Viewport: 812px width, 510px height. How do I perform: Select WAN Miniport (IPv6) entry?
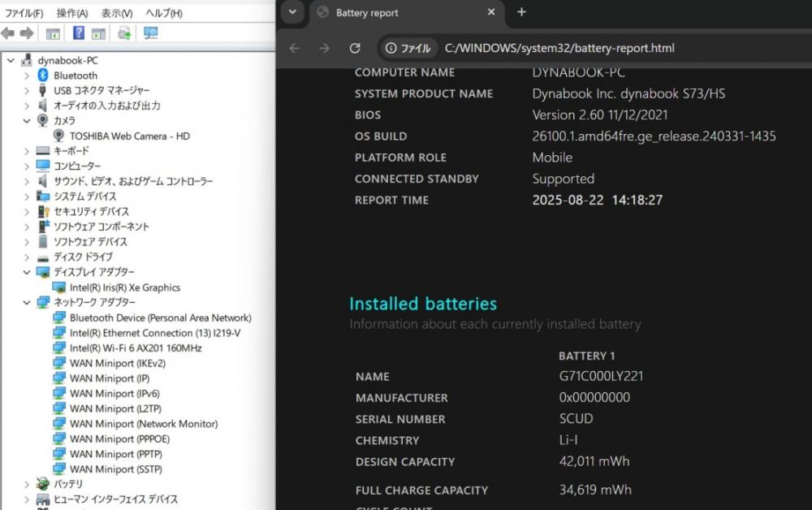coord(114,394)
